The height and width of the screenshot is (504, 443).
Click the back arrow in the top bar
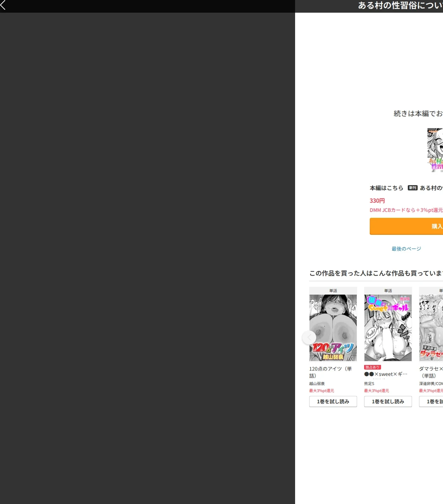[x=3, y=5]
